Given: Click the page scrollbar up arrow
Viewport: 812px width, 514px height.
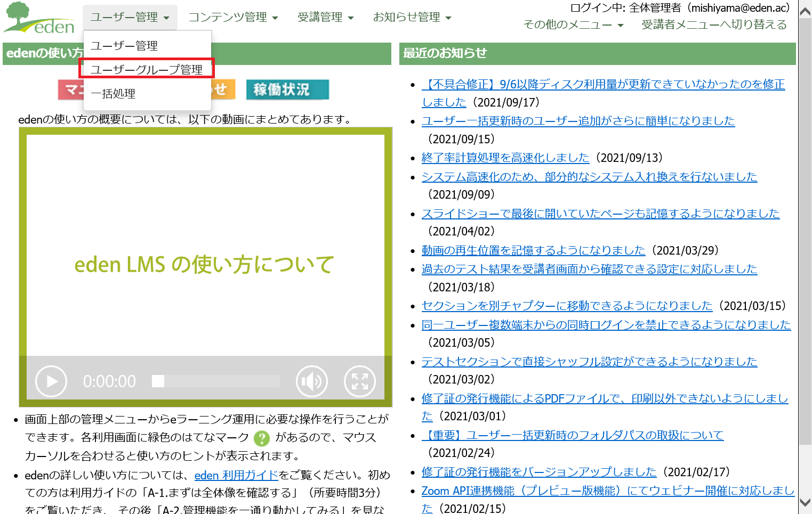Looking at the screenshot, I should [x=805, y=11].
